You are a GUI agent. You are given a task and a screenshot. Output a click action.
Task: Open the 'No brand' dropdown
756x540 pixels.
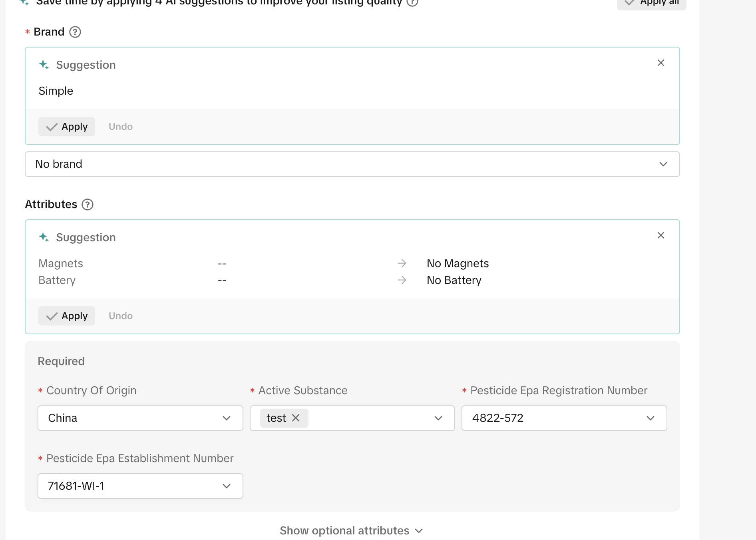point(352,164)
